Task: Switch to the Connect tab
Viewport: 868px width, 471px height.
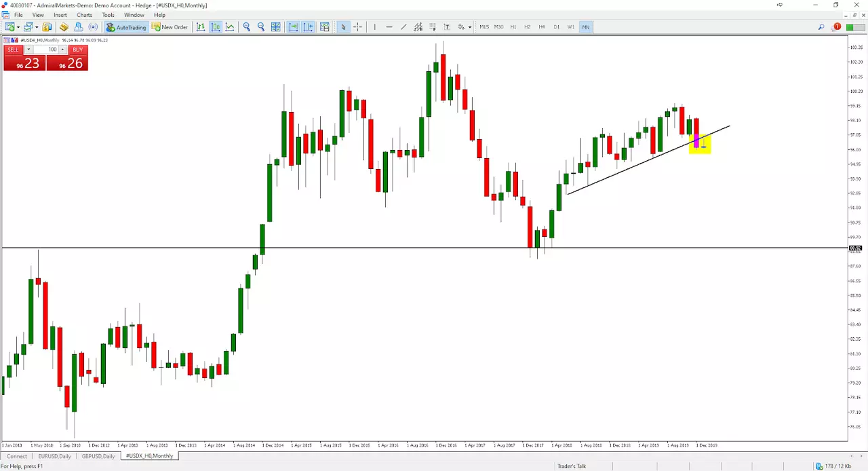Action: tap(17, 456)
